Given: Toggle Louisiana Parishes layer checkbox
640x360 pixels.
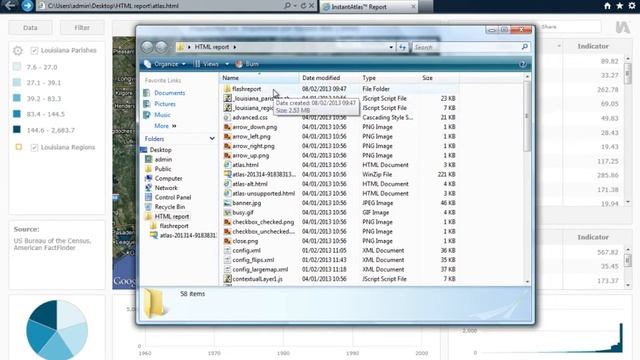Looking at the screenshot, I should [x=34, y=51].
